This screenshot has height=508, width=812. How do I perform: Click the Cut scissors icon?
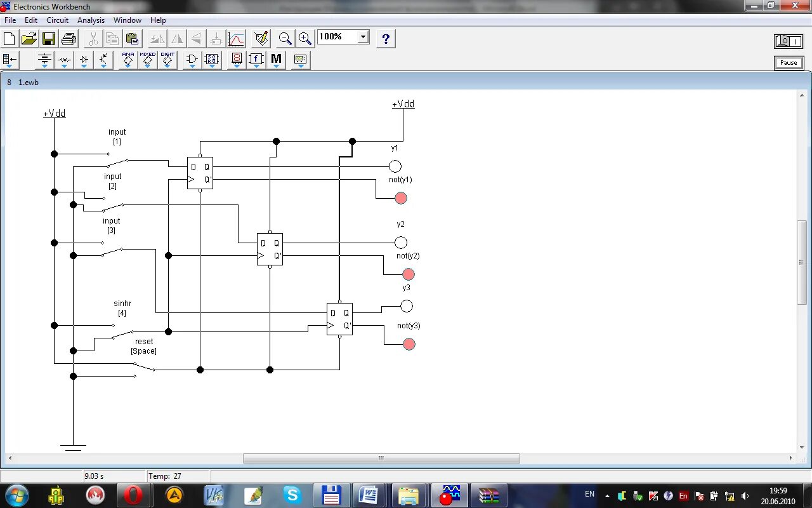(93, 39)
